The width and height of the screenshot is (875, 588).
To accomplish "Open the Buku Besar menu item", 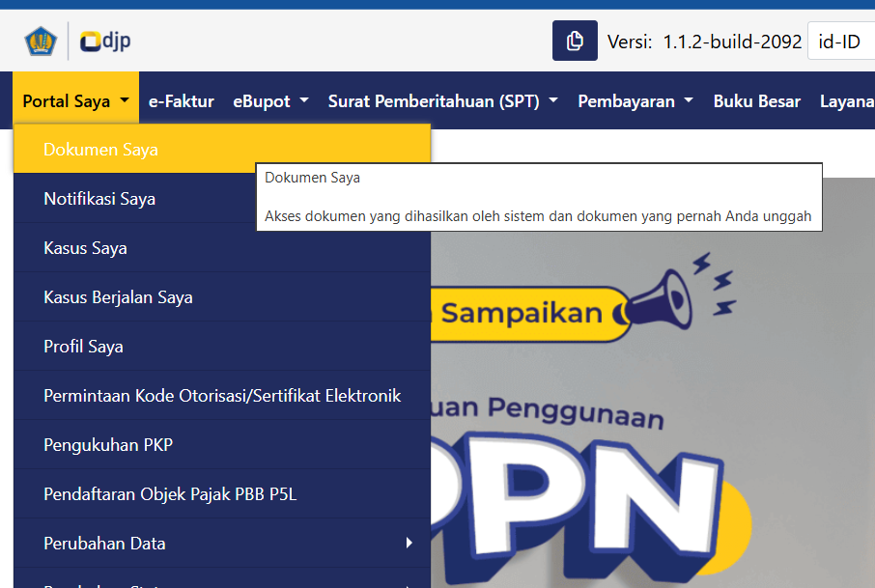I will point(757,101).
